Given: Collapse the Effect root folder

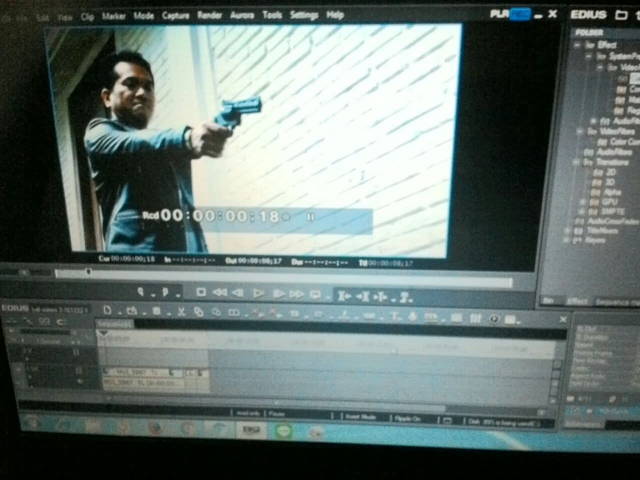Looking at the screenshot, I should (577, 45).
